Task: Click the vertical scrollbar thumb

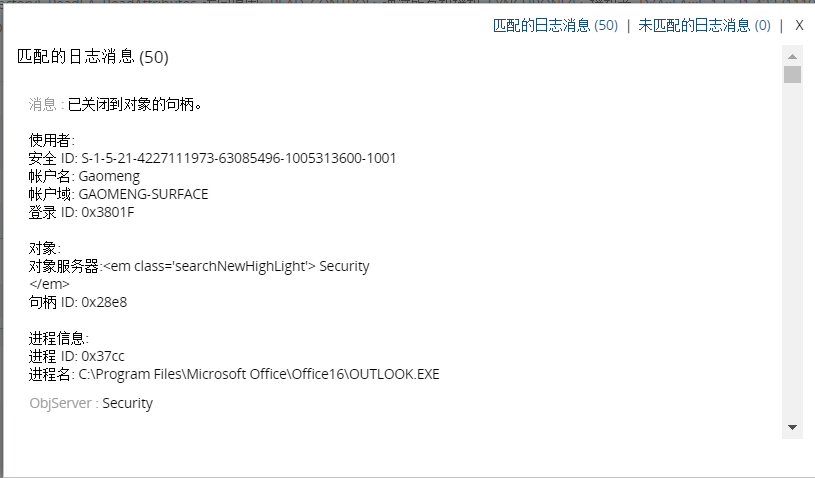Action: click(x=792, y=75)
